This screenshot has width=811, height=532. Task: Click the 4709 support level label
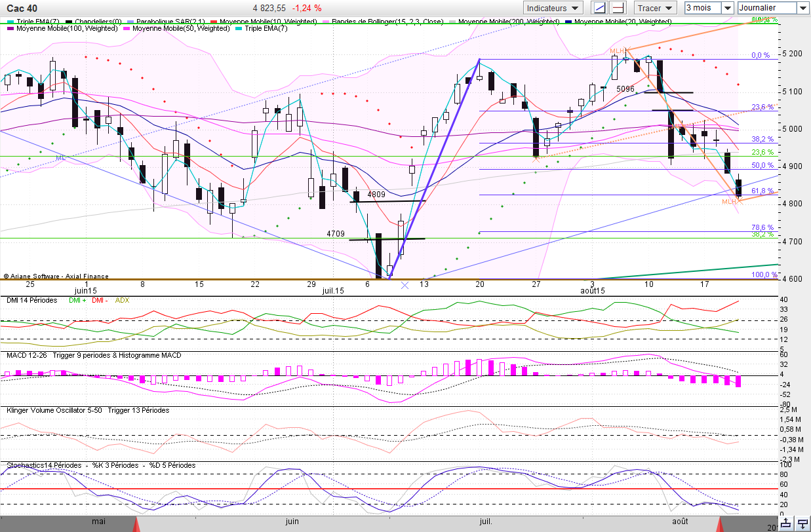click(336, 233)
